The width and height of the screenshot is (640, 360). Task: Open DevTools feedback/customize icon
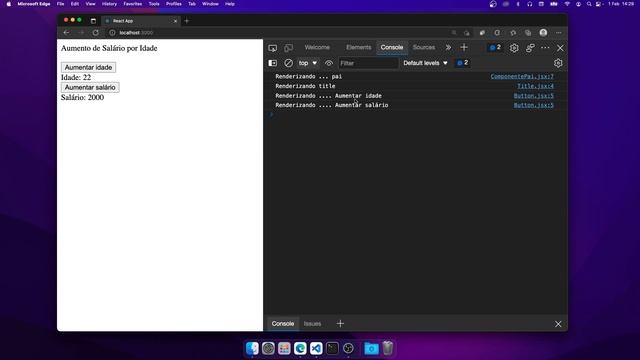[x=530, y=48]
